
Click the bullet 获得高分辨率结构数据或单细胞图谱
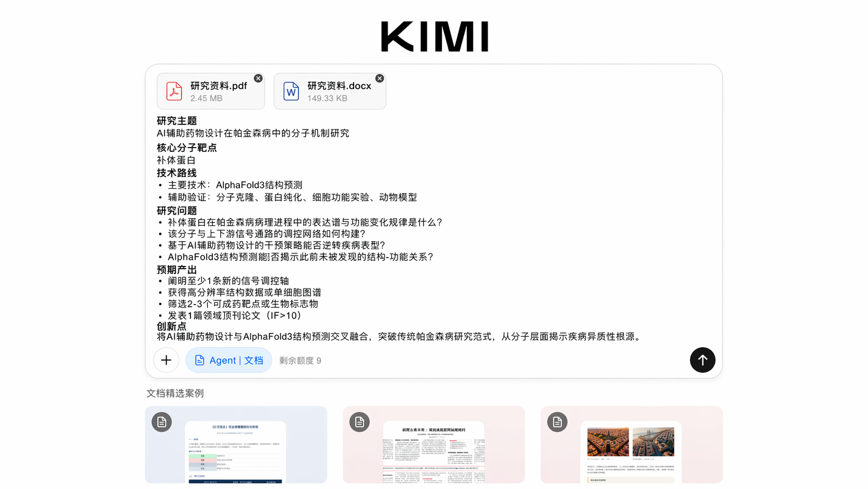click(245, 293)
